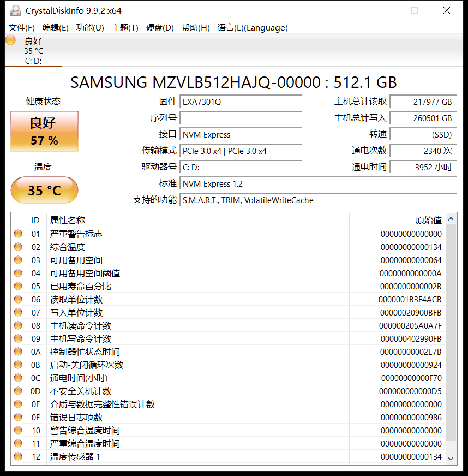
Task: Click raw value 0000000000002B
Action: (x=411, y=286)
